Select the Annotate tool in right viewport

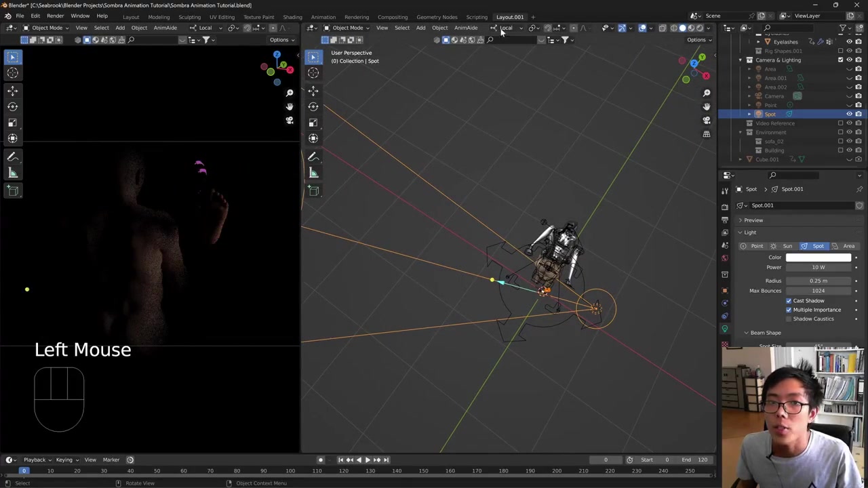[x=313, y=157]
